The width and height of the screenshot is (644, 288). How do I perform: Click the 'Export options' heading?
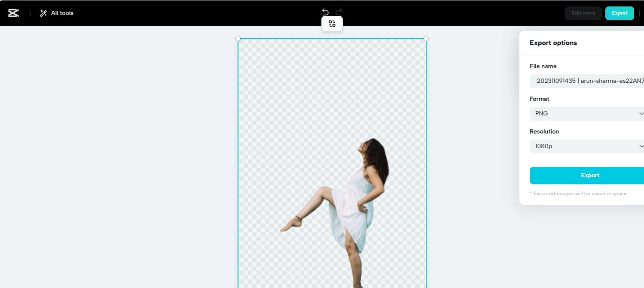(x=553, y=43)
